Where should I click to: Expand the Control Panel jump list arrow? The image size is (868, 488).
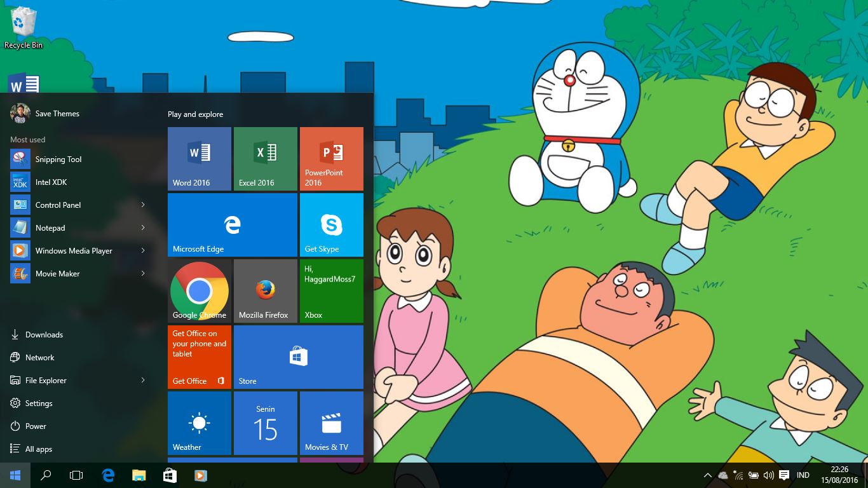click(x=143, y=205)
